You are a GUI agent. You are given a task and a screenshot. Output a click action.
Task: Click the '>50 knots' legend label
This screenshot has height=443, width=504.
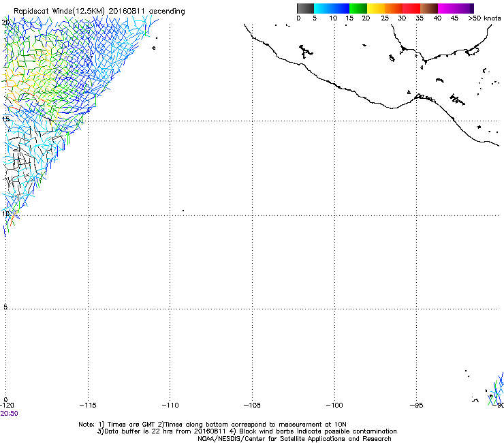(x=484, y=18)
